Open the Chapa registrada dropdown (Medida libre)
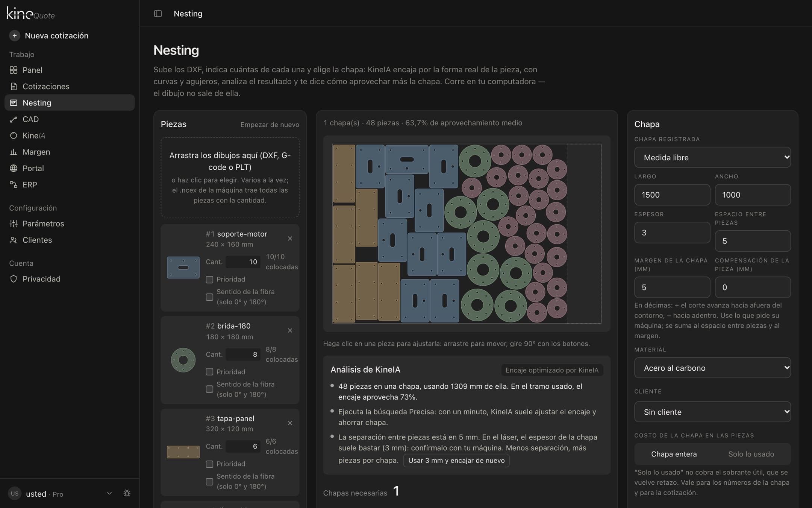This screenshot has width=812, height=508. point(712,157)
